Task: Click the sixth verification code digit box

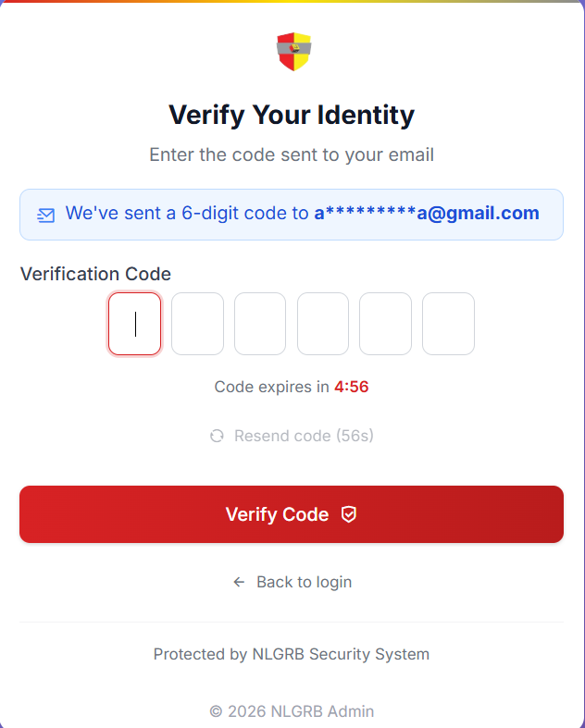Action: pos(448,324)
